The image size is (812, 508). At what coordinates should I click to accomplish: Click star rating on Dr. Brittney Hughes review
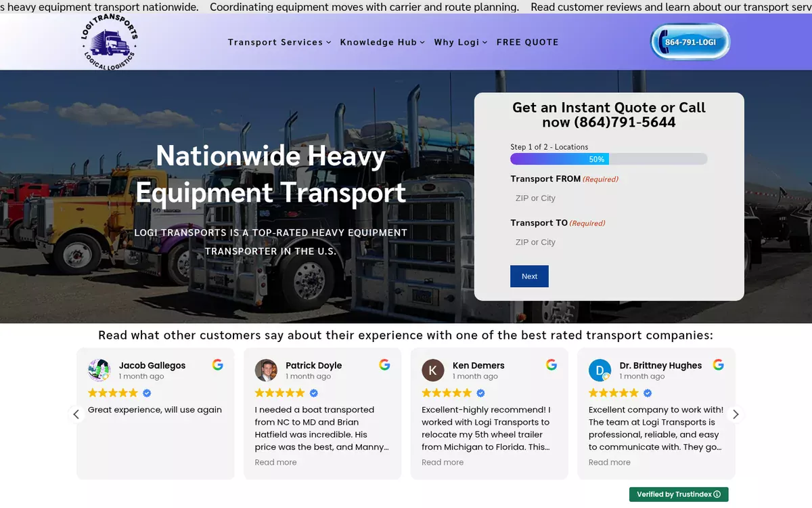pyautogui.click(x=614, y=393)
